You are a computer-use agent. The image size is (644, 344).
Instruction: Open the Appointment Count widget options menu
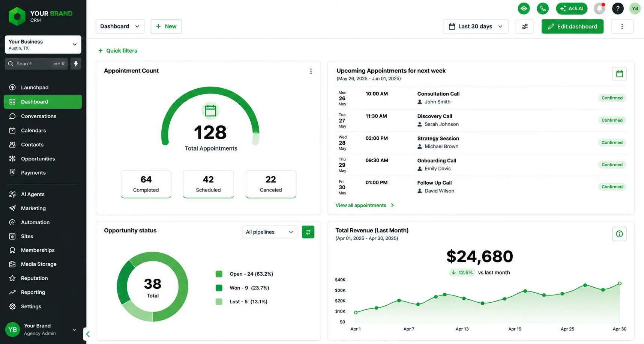pos(311,71)
